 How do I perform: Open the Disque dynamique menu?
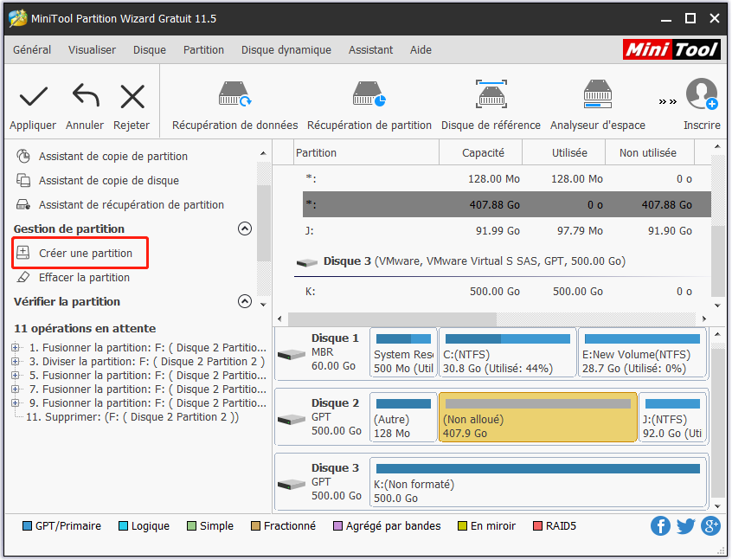click(286, 49)
